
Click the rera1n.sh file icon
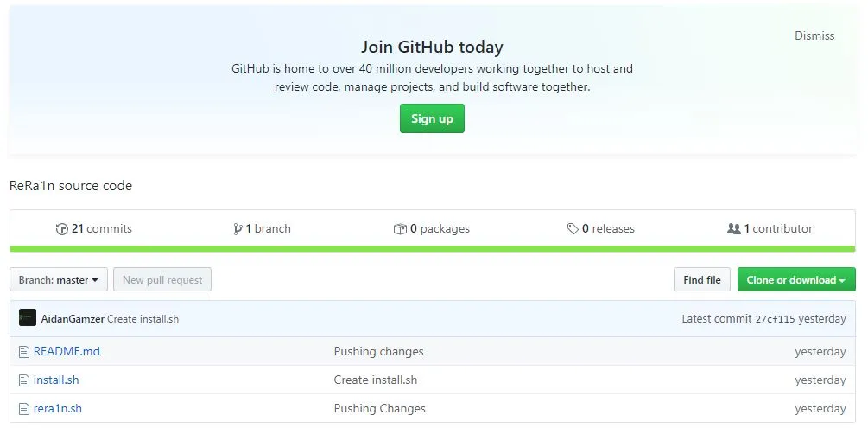pyautogui.click(x=24, y=408)
